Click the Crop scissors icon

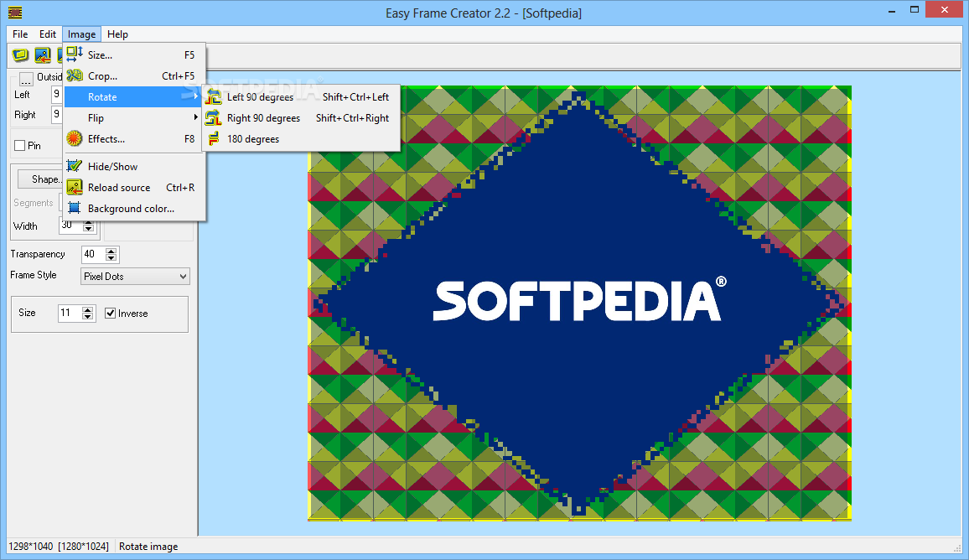pyautogui.click(x=75, y=75)
